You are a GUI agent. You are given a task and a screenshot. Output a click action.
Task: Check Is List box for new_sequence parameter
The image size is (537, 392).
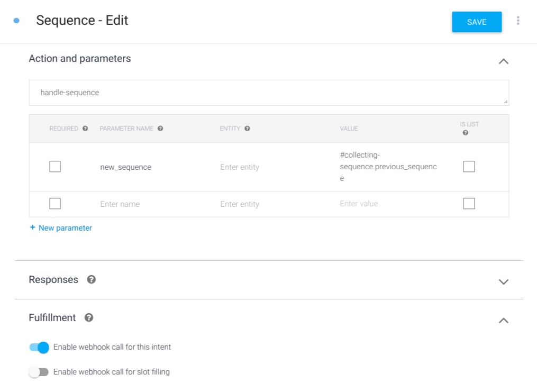(469, 167)
